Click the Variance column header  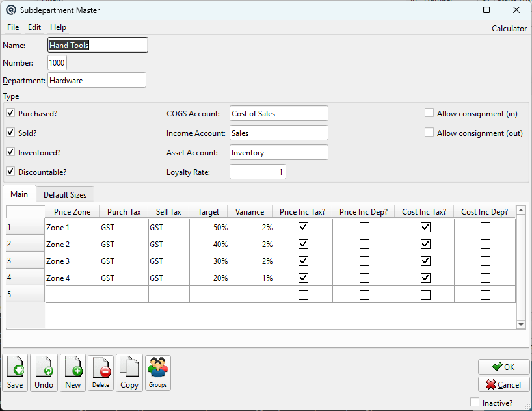click(x=250, y=211)
